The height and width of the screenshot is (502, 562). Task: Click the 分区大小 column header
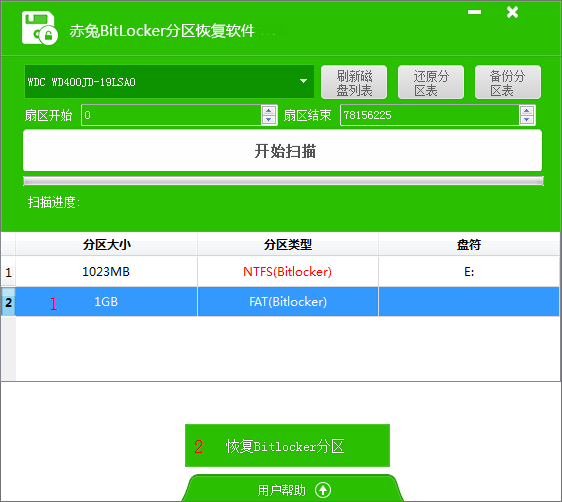(106, 245)
